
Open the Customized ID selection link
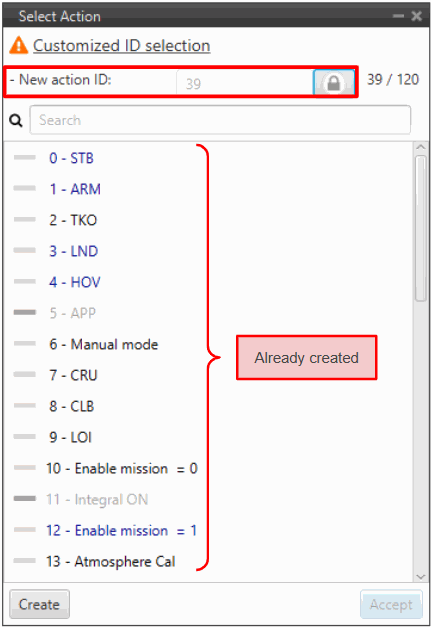(122, 46)
